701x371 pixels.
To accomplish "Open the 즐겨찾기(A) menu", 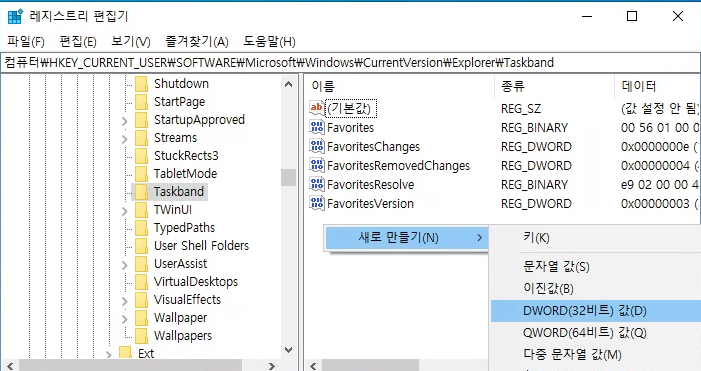I will tap(197, 42).
